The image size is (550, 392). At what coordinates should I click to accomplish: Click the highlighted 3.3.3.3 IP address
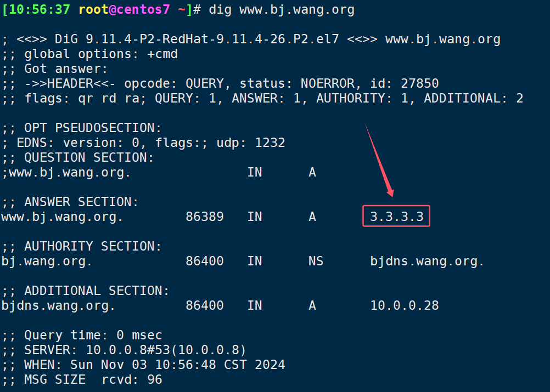397,217
